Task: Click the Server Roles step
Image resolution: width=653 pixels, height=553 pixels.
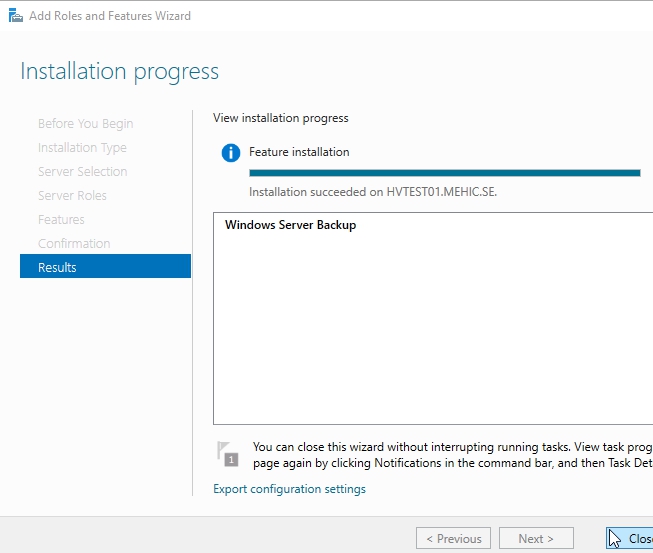Action: [x=72, y=195]
